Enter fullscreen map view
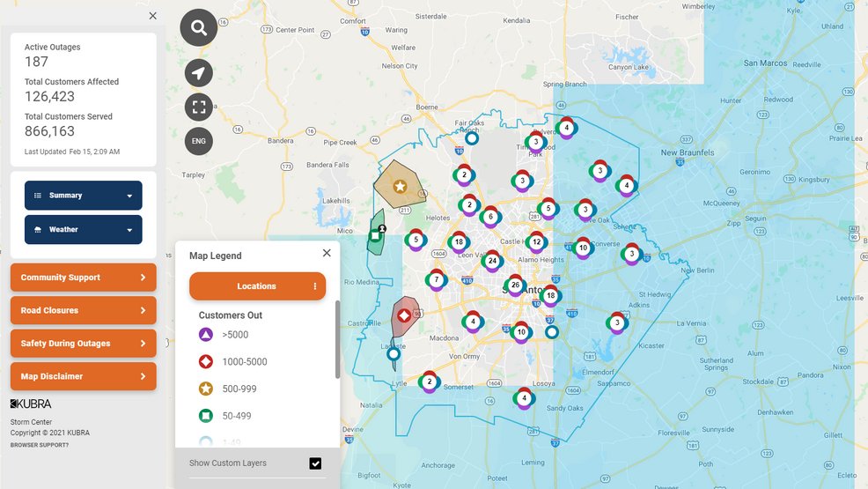The width and height of the screenshot is (868, 489). pos(199,107)
